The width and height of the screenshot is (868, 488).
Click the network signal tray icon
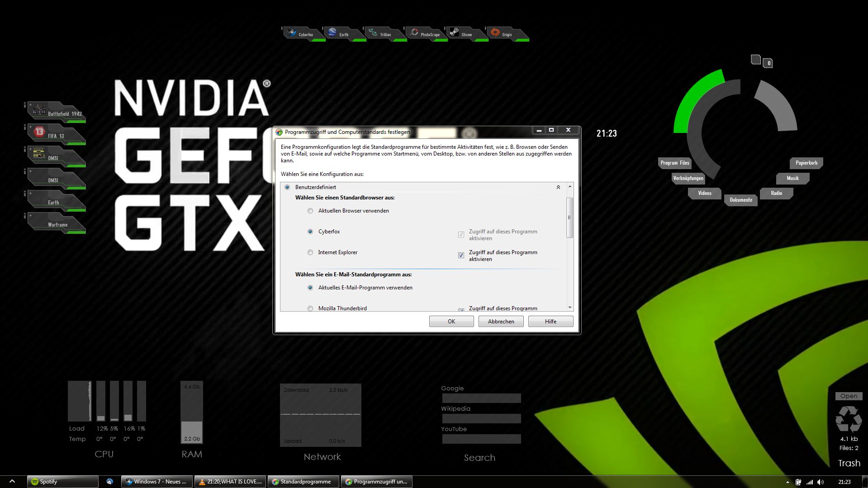click(810, 482)
